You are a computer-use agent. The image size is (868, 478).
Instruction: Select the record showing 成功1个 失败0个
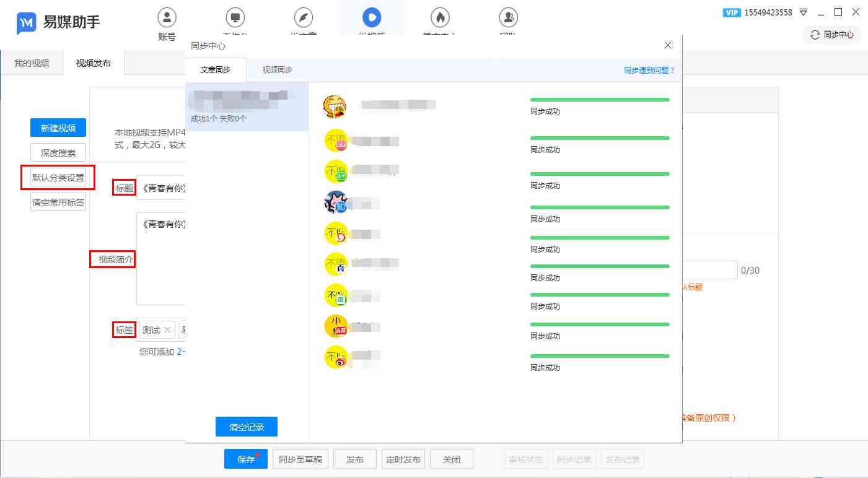point(247,106)
